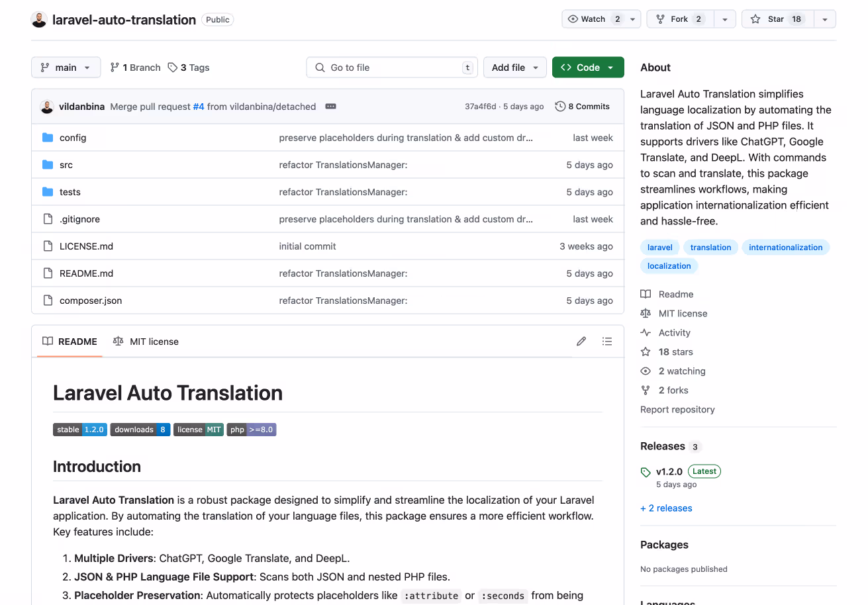This screenshot has width=868, height=605.
Task: Open the config folder name
Action: [73, 138]
